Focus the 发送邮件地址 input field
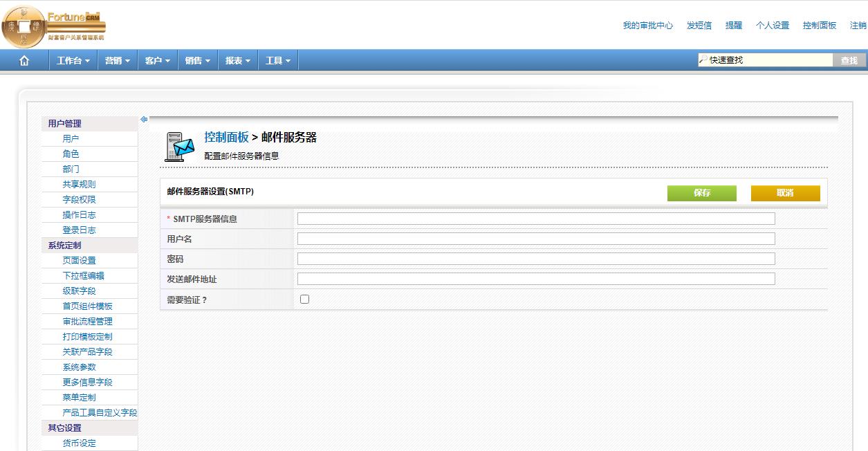This screenshot has width=868, height=451. click(536, 279)
